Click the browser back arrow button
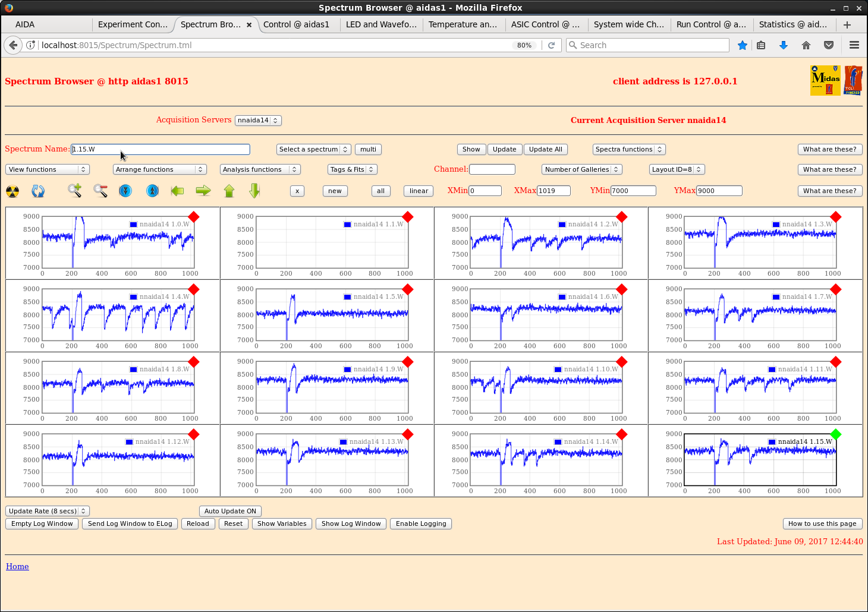Viewport: 868px width, 612px height. [x=13, y=45]
